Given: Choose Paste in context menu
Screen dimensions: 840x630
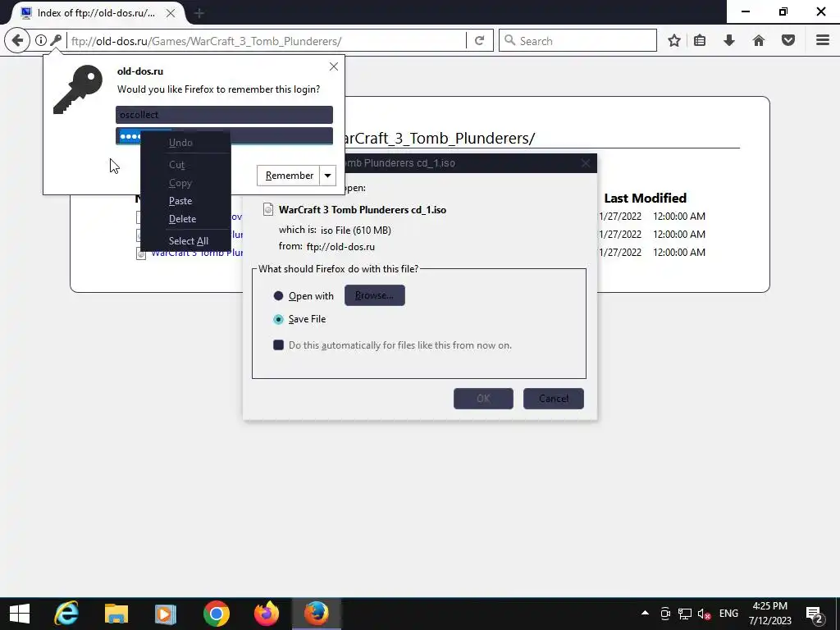Looking at the screenshot, I should click(x=185, y=201).
